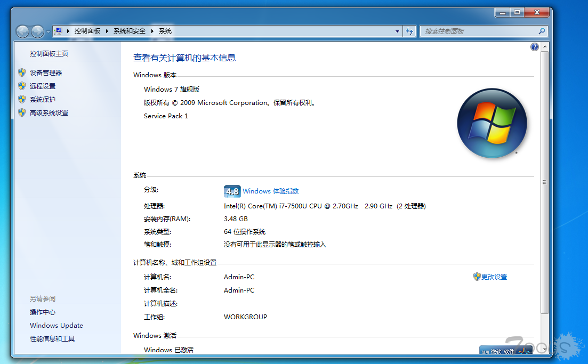Click the 查看有关计算机的基本信息 heading
This screenshot has width=588, height=364.
point(184,58)
